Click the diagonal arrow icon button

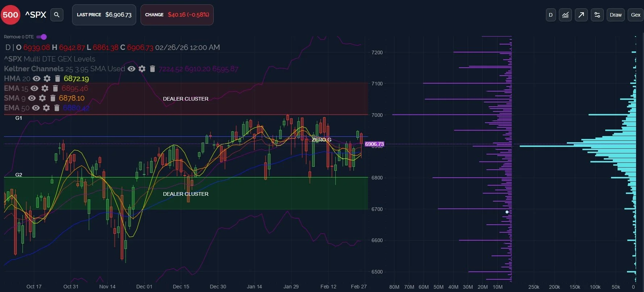click(581, 15)
